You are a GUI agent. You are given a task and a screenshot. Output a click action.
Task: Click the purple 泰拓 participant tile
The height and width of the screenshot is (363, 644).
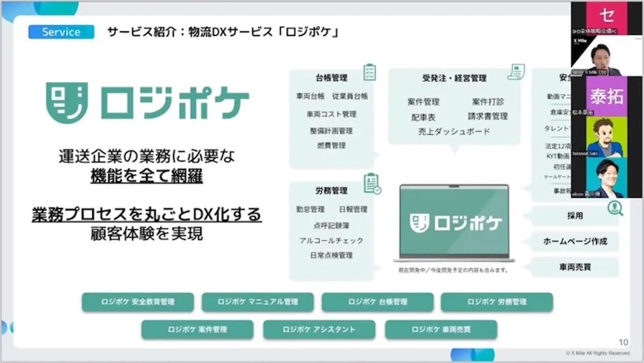tap(606, 97)
